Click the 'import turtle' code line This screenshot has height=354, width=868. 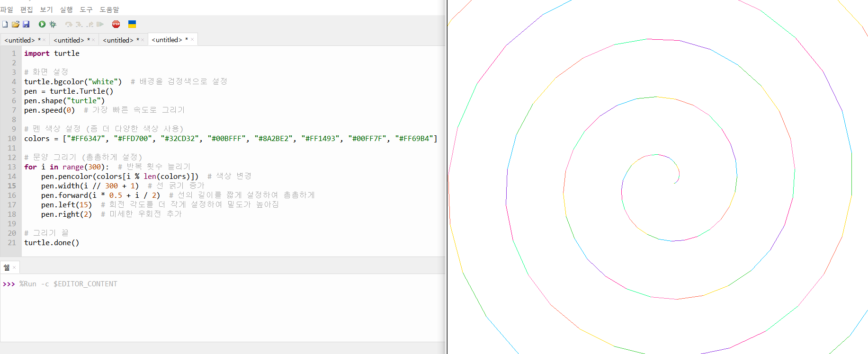[x=52, y=53]
